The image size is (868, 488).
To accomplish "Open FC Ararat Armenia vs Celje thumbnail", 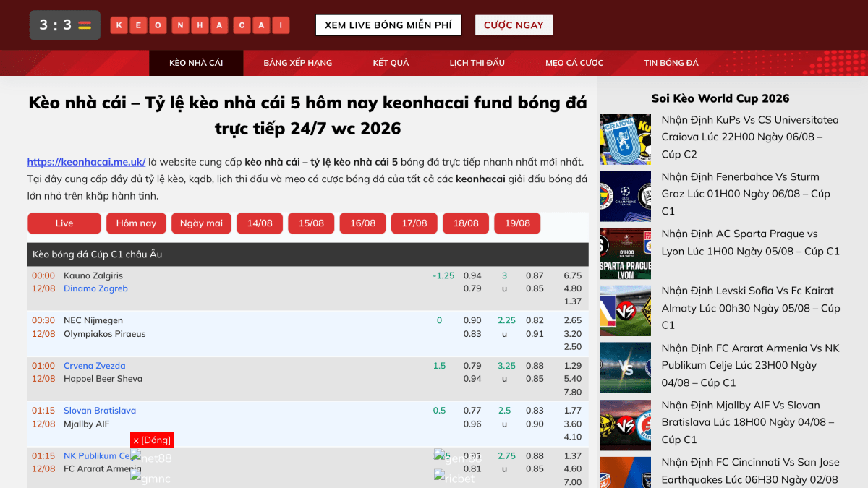I will (626, 368).
